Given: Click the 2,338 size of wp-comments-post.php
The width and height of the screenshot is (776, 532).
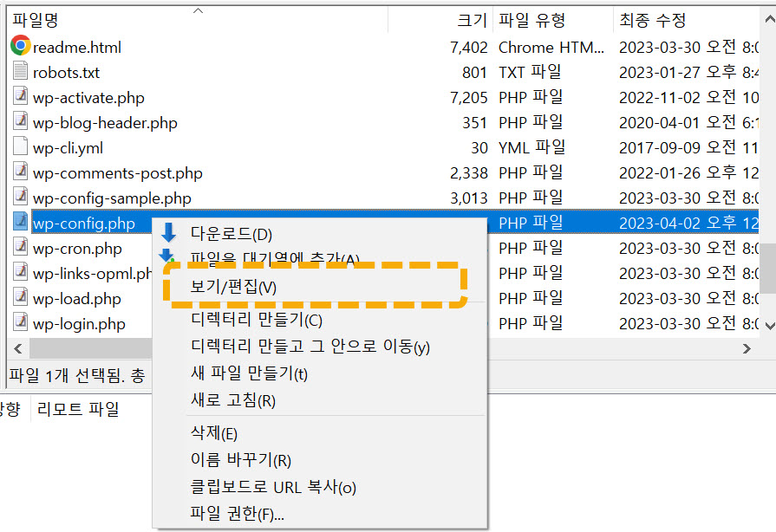Looking at the screenshot, I should (469, 173).
